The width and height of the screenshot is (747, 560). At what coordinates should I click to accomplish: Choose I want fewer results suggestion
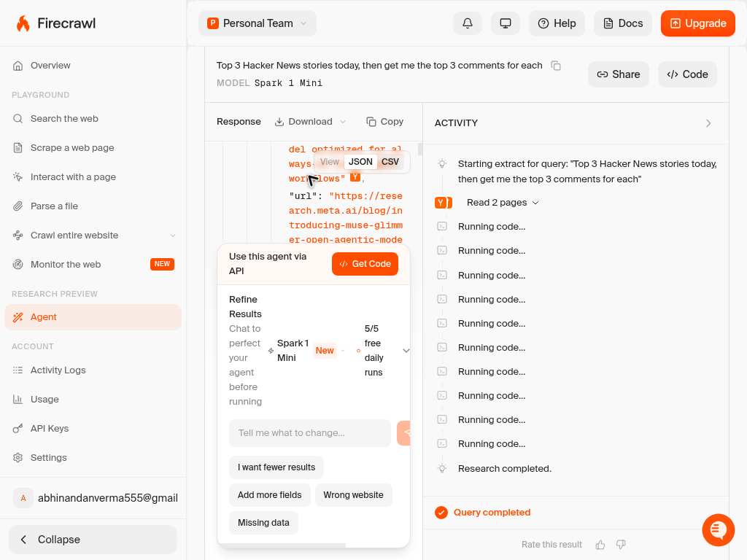(x=276, y=467)
